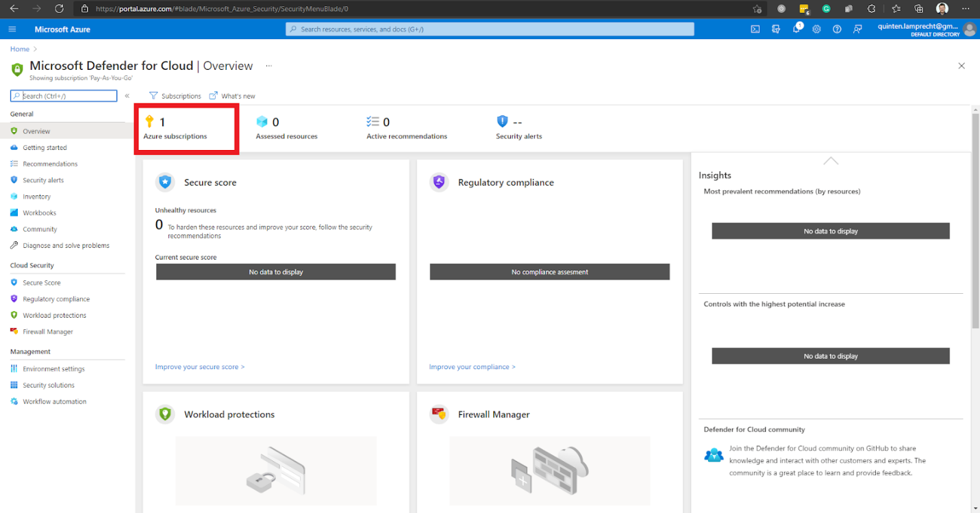Image resolution: width=980 pixels, height=513 pixels.
Task: Click the Workload protections lock illustration
Action: [x=276, y=471]
